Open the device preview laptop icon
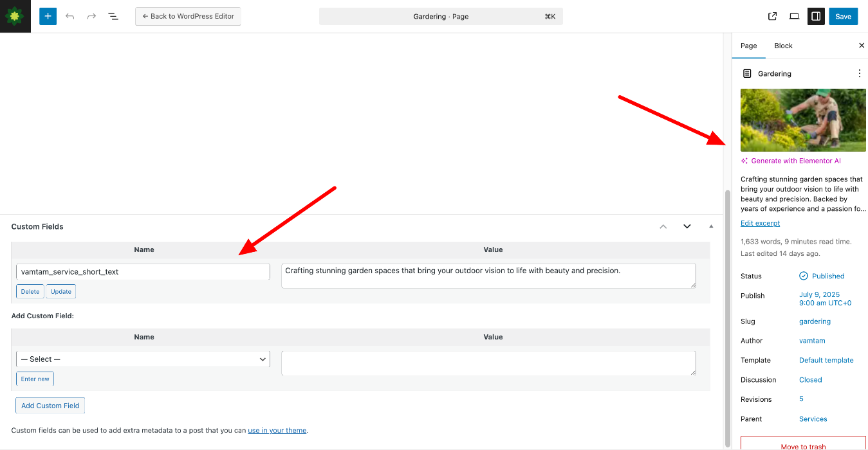This screenshot has width=868, height=450. (x=795, y=17)
